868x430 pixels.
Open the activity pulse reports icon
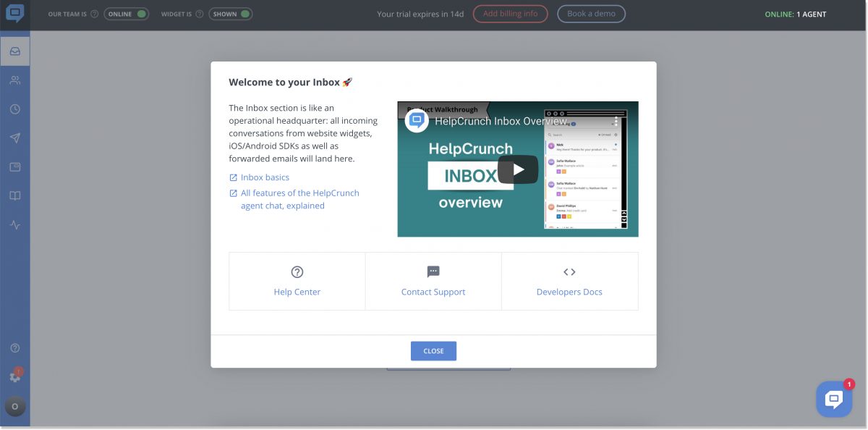click(14, 225)
